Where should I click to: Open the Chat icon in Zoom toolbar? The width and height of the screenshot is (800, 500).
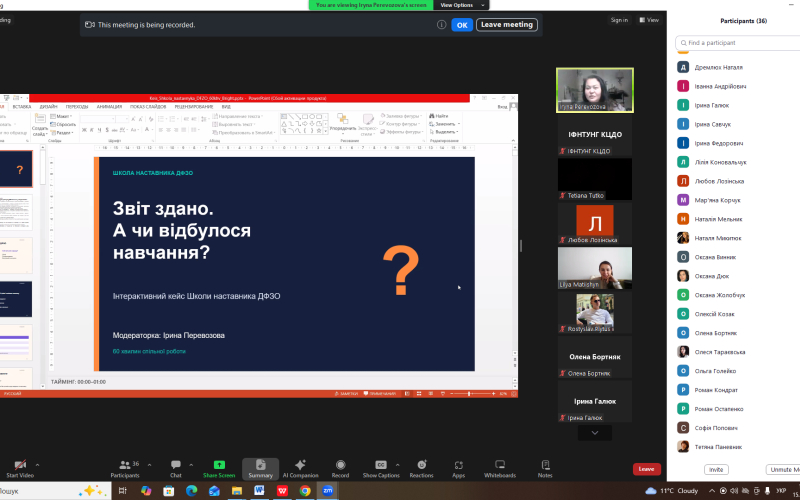[x=176, y=465]
